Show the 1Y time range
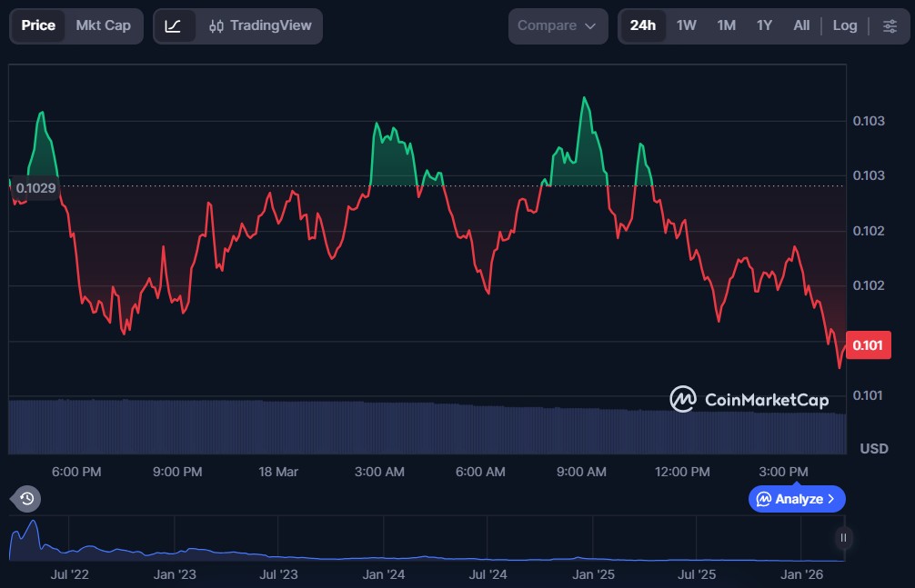 764,25
